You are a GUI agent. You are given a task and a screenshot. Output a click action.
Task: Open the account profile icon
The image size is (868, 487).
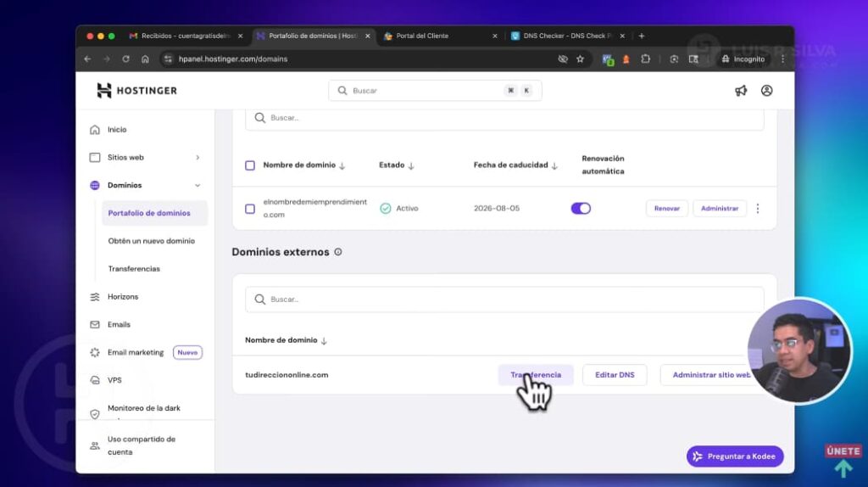766,90
